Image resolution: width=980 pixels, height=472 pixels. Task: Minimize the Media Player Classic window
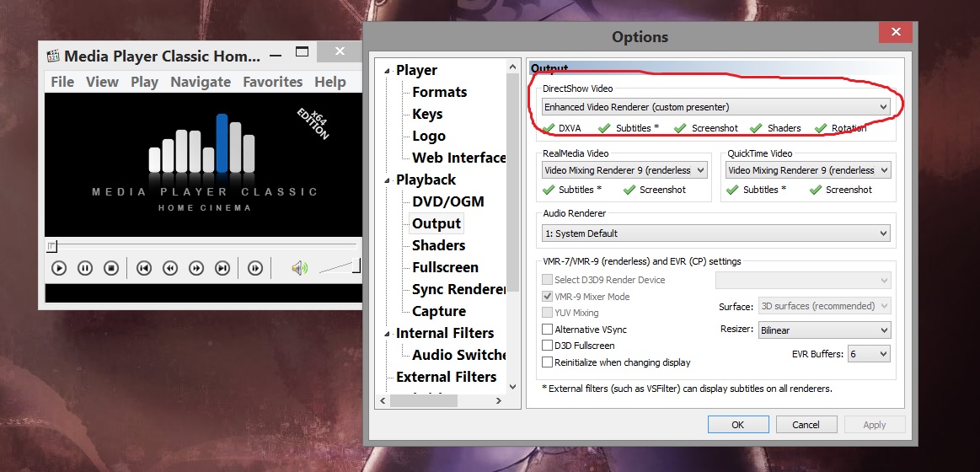pos(275,55)
